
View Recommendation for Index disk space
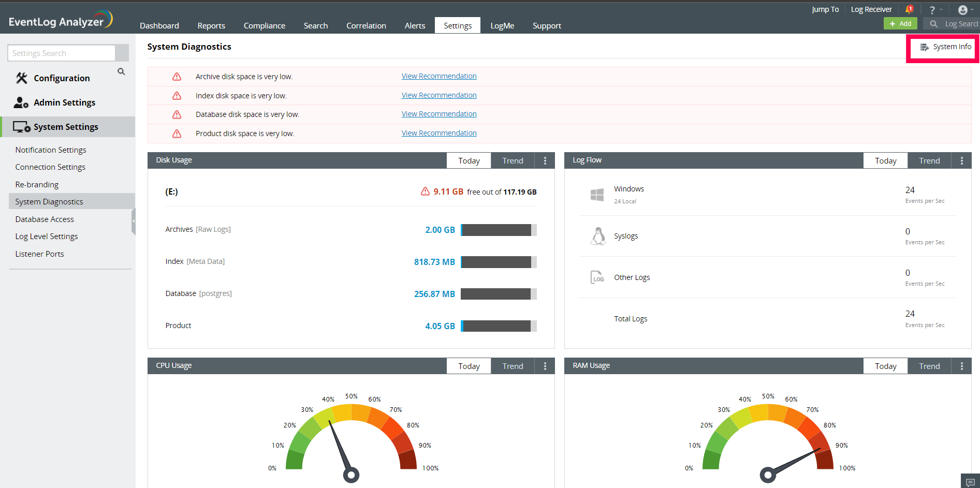coord(439,95)
